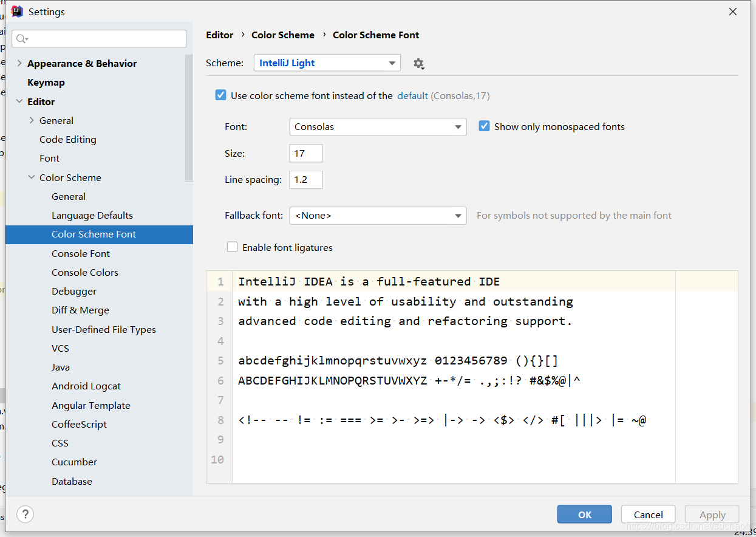Uncheck 'Show only monospaced fonts'

[484, 126]
